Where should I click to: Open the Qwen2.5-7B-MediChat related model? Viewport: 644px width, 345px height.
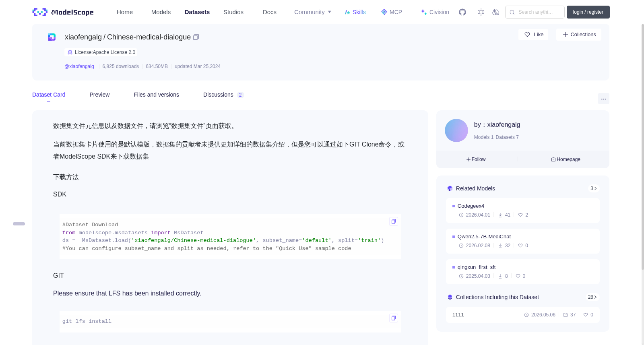(x=522, y=241)
